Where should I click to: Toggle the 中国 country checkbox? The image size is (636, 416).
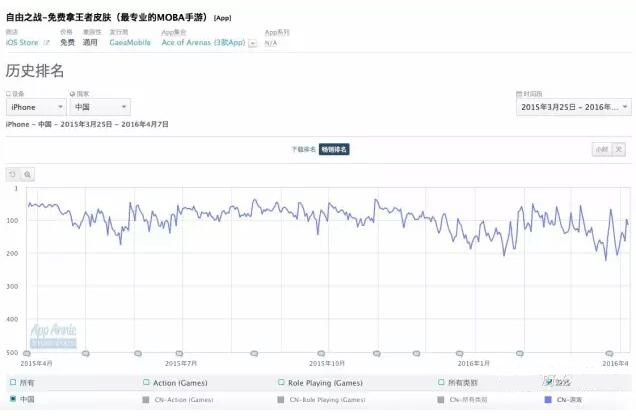pos(13,399)
